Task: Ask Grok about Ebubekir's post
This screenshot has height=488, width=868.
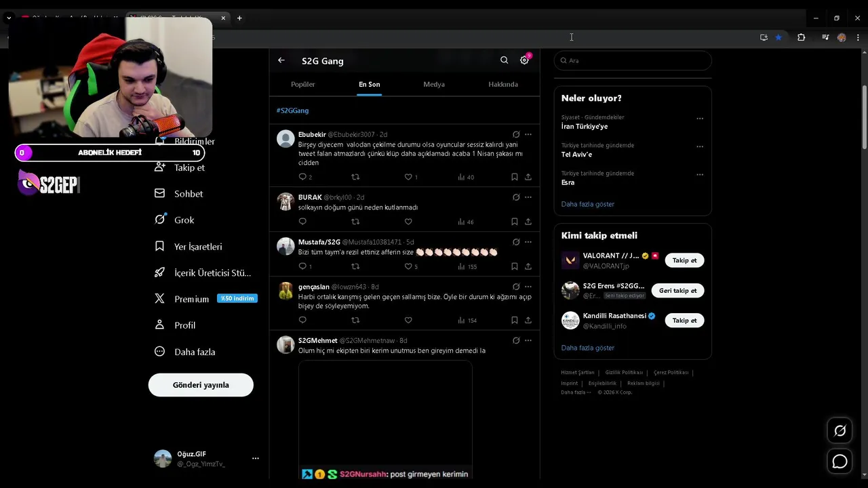Action: (x=516, y=134)
